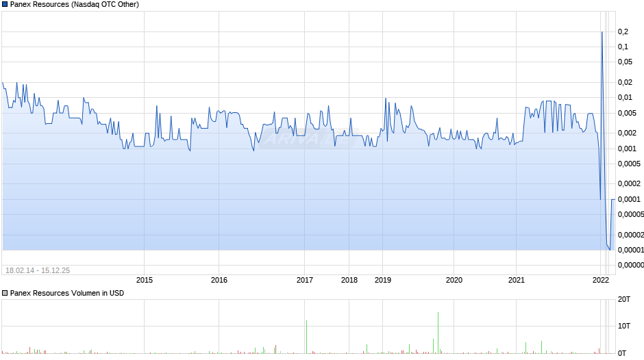The height and width of the screenshot is (360, 644).
Task: Click the 0,1 price axis label
Action: [x=623, y=47]
